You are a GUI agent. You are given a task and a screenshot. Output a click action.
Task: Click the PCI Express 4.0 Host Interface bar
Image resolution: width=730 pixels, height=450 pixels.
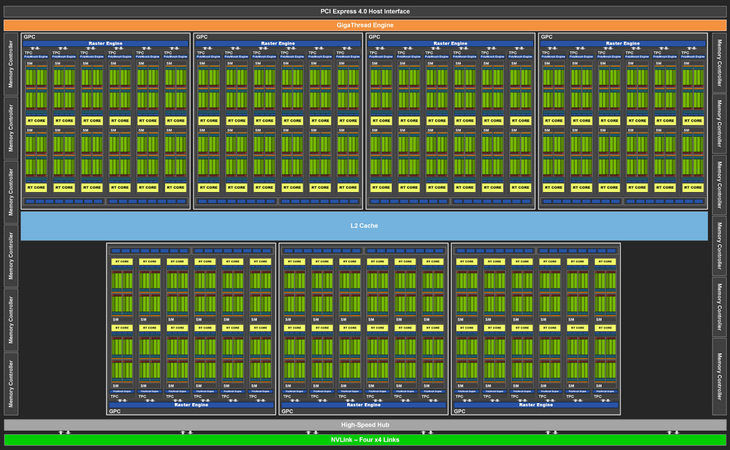[365, 11]
